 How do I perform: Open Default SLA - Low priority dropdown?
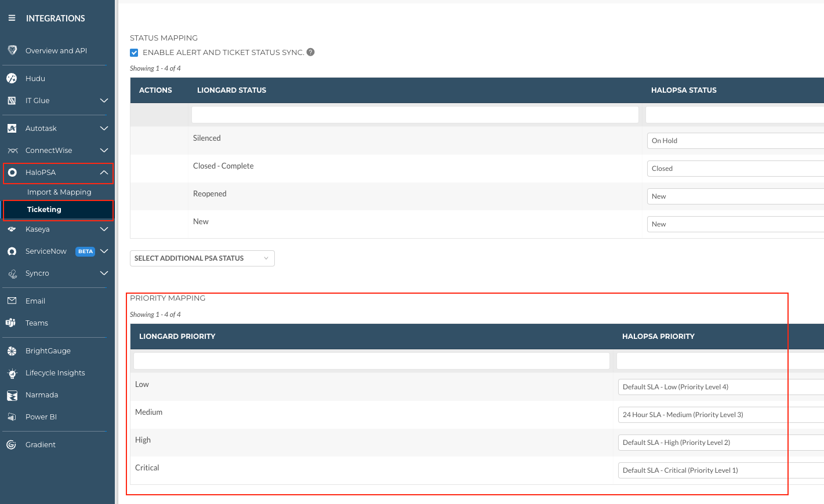[x=721, y=387]
